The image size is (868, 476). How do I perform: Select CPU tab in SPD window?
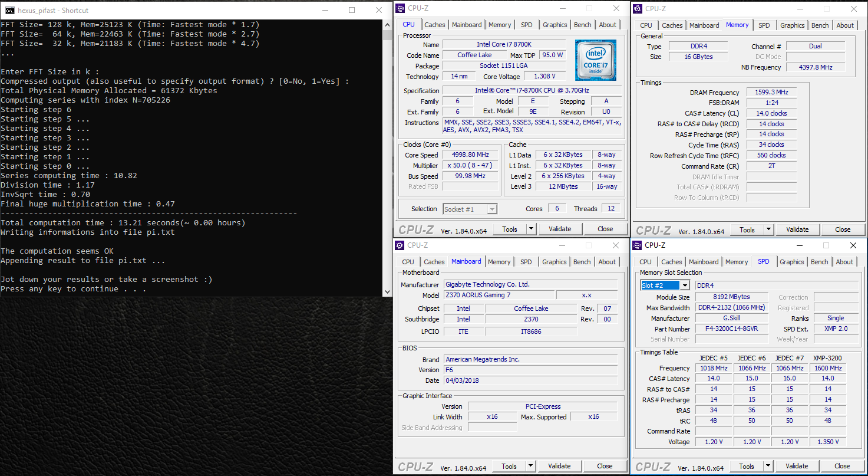pyautogui.click(x=646, y=262)
